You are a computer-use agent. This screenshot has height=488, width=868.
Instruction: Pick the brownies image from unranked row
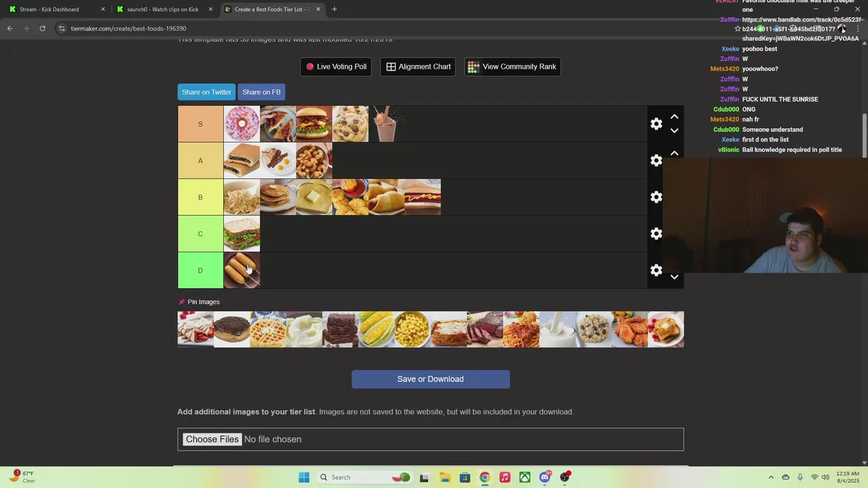pos(340,329)
